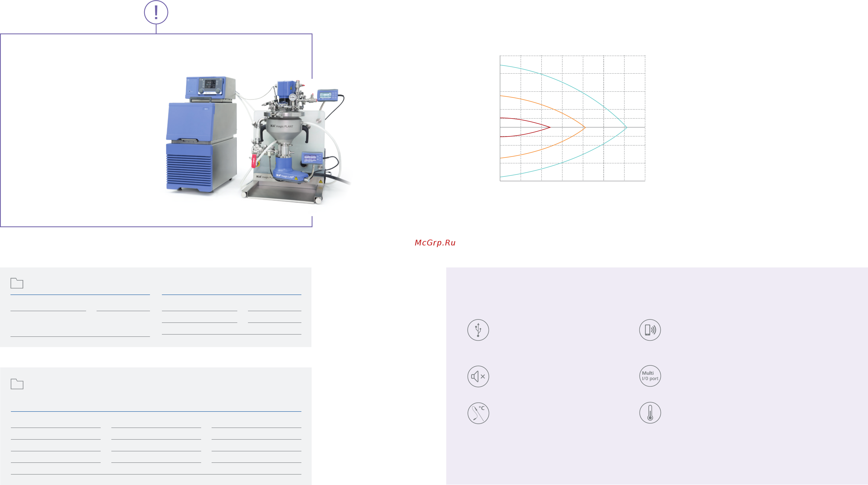Click the McGrp.Ru link text
868x485 pixels.
click(435, 243)
